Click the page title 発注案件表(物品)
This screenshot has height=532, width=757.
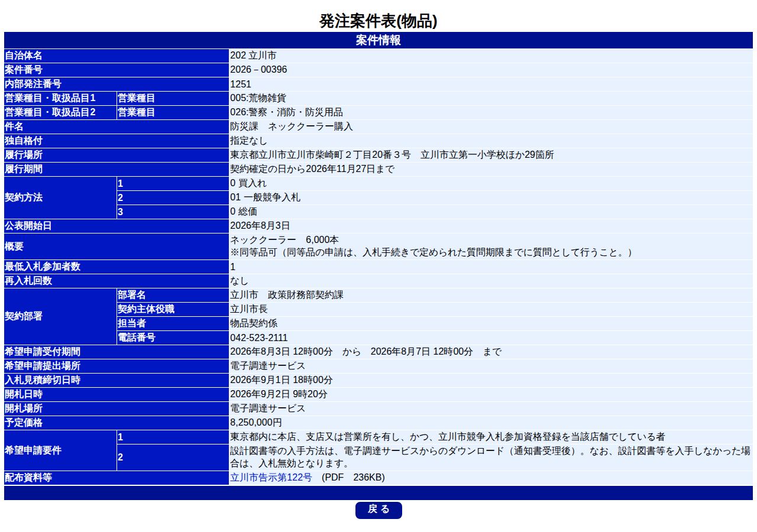pyautogui.click(x=378, y=21)
